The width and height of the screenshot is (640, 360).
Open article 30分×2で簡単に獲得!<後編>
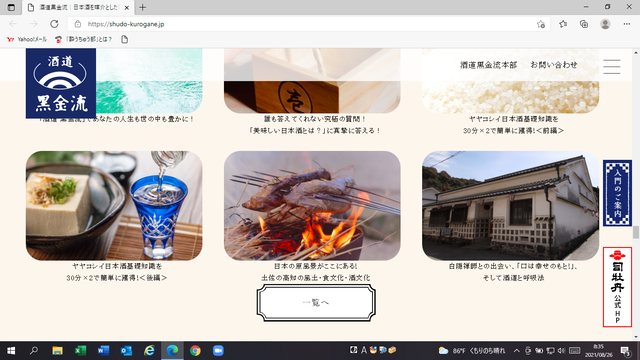tap(117, 278)
